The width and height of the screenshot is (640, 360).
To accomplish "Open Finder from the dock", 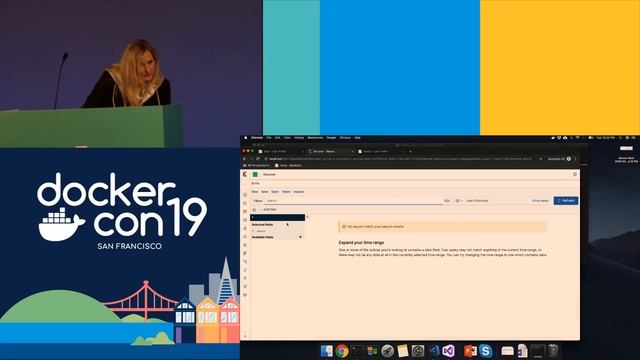I will point(326,351).
